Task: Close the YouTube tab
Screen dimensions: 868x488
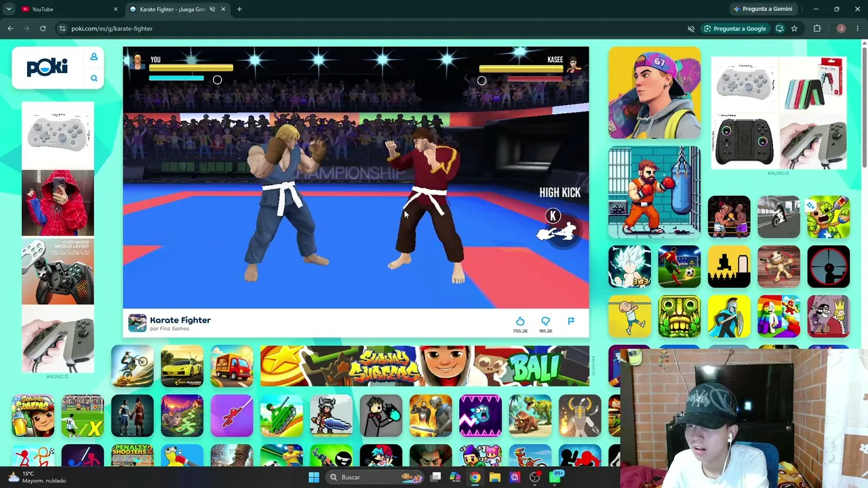Action: click(x=115, y=9)
